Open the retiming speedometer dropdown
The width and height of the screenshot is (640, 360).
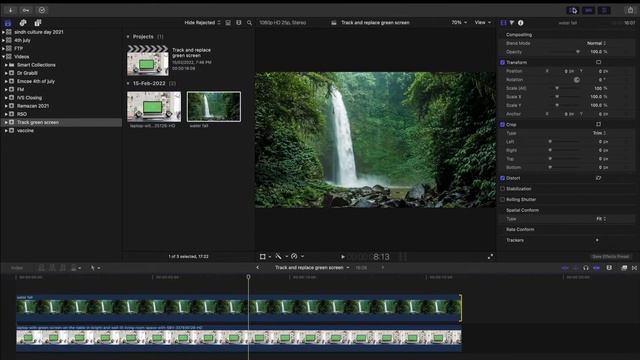click(x=297, y=256)
